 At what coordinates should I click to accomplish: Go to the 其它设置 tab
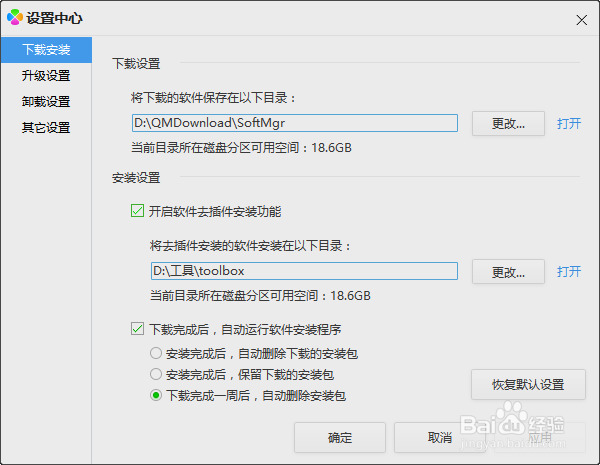(46, 128)
